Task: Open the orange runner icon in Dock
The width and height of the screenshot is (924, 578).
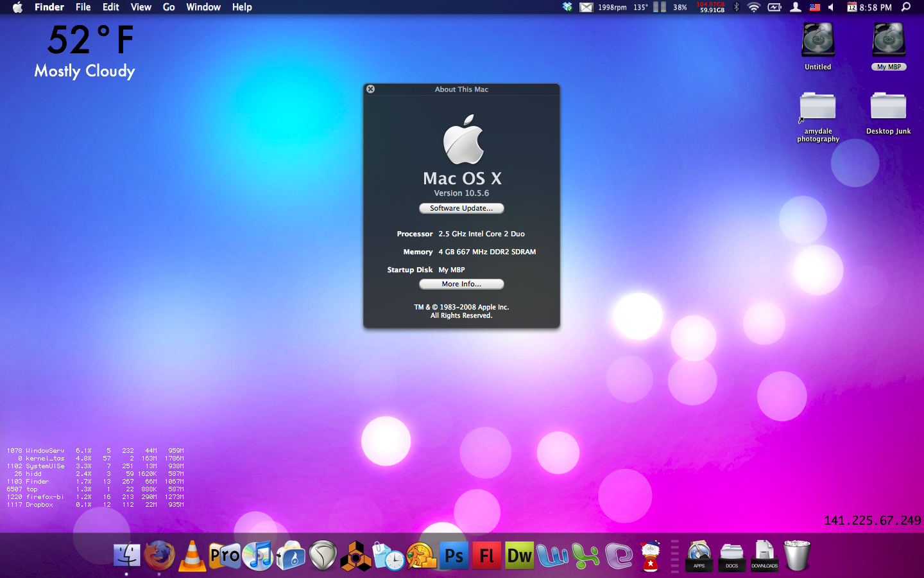Action: pyautogui.click(x=421, y=556)
